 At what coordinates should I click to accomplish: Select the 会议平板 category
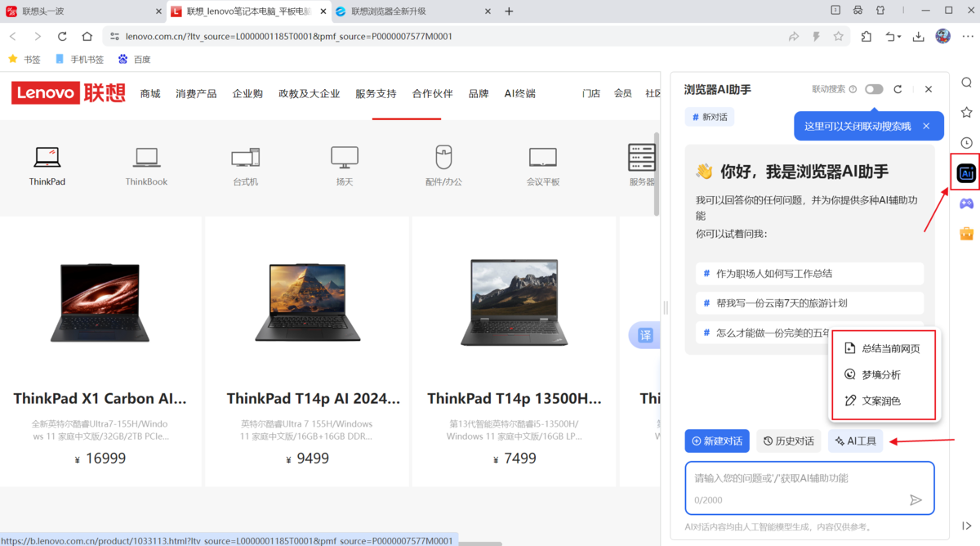pos(543,166)
